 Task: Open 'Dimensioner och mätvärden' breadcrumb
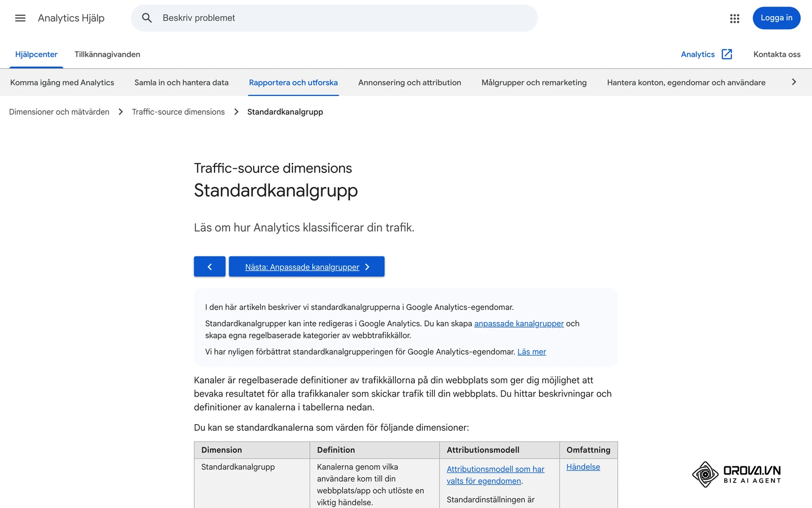59,112
